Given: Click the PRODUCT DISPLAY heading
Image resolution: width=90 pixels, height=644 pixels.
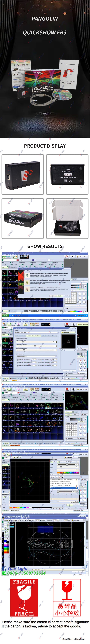Looking at the screenshot, I should pos(45,146).
